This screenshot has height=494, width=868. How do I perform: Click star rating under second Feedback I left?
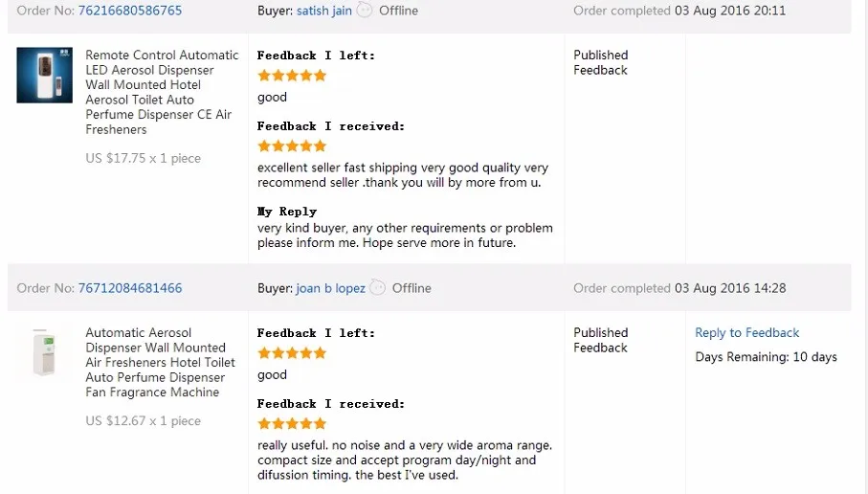coord(292,353)
